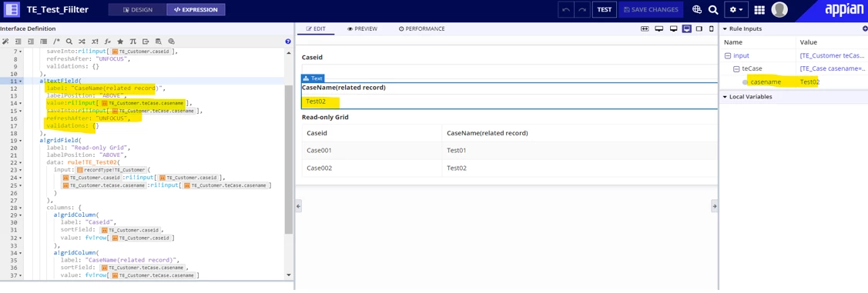The height and width of the screenshot is (293, 868).
Task: Open the PERFORMANCE tab
Action: (421, 28)
